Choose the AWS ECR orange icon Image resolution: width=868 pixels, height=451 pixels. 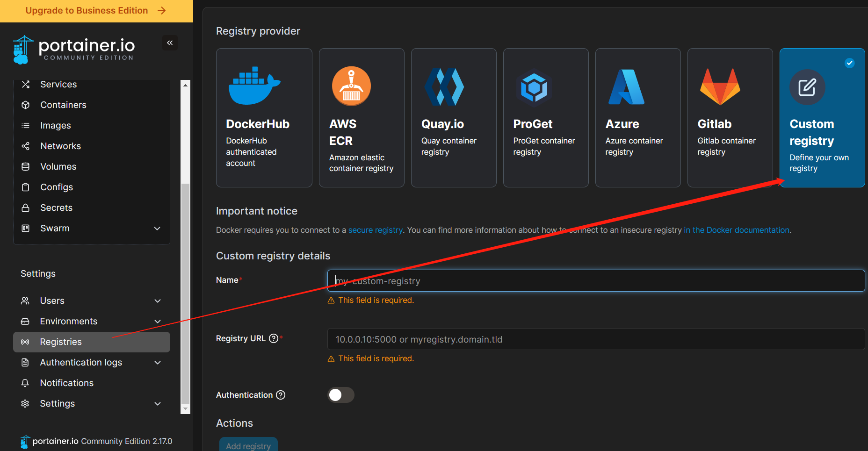tap(351, 86)
